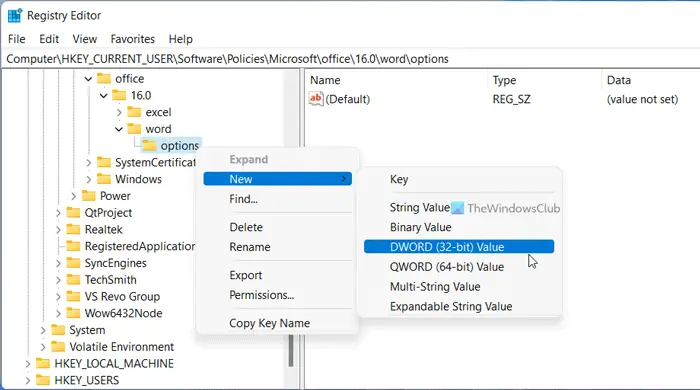The height and width of the screenshot is (390, 700).
Task: Click the Realtek folder icon
Action: (x=73, y=229)
